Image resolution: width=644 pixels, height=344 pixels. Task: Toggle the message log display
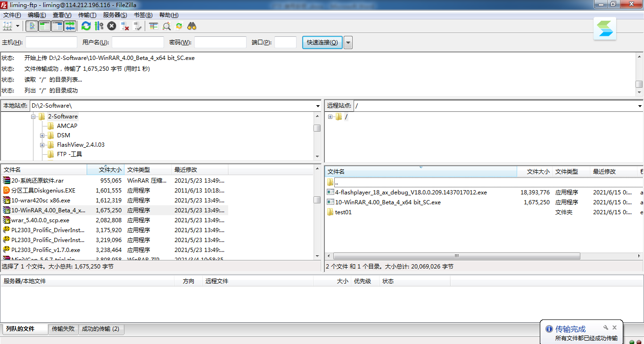32,26
